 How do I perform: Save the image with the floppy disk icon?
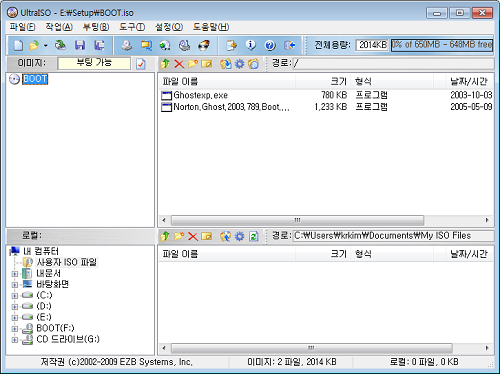(x=80, y=45)
